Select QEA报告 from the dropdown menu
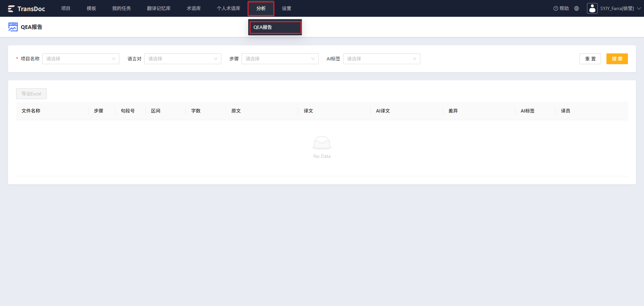This screenshot has width=644, height=306. pos(275,27)
